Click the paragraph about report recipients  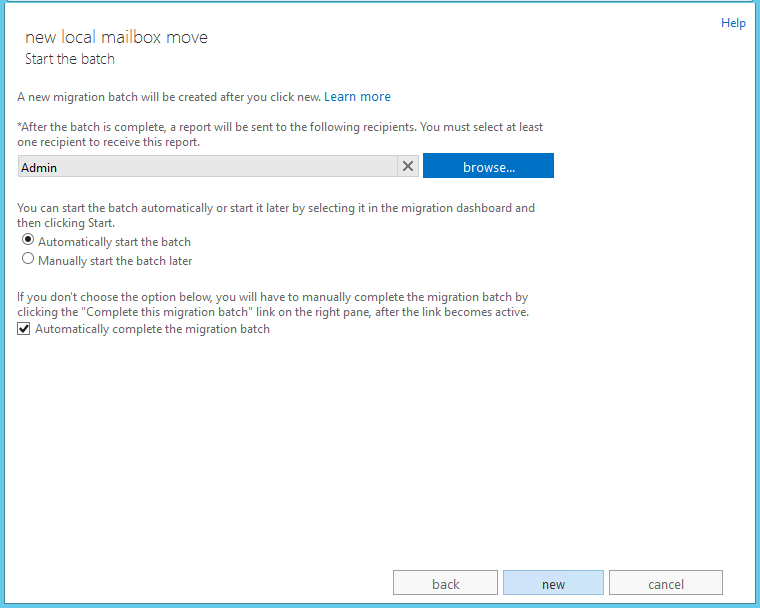pos(280,134)
